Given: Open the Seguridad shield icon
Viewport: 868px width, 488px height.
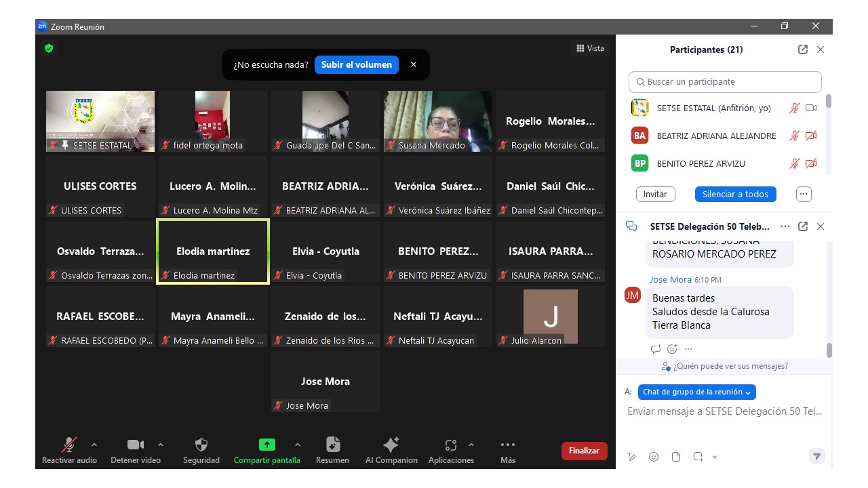Looking at the screenshot, I should [201, 445].
